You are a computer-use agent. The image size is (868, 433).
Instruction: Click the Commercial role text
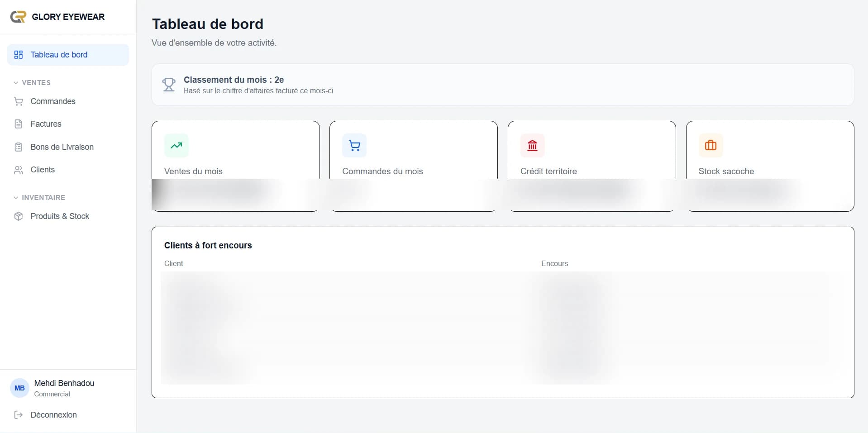pos(52,394)
